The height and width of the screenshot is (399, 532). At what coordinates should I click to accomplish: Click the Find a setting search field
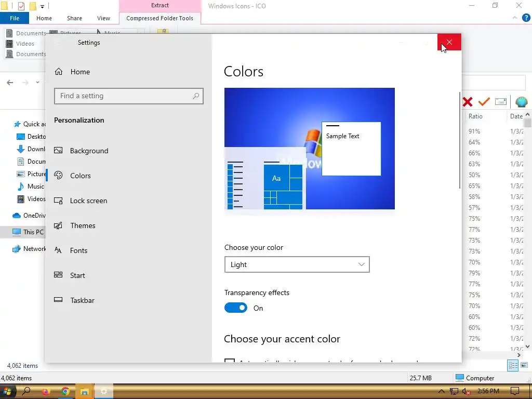click(129, 96)
